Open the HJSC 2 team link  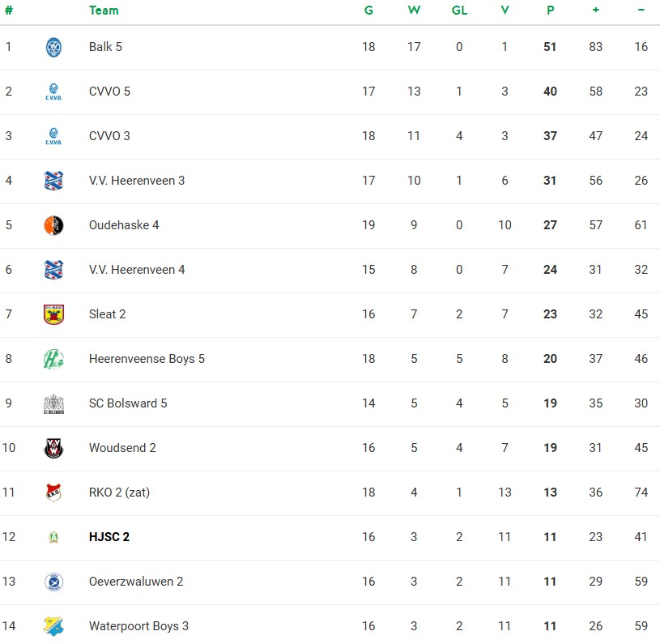pos(109,537)
